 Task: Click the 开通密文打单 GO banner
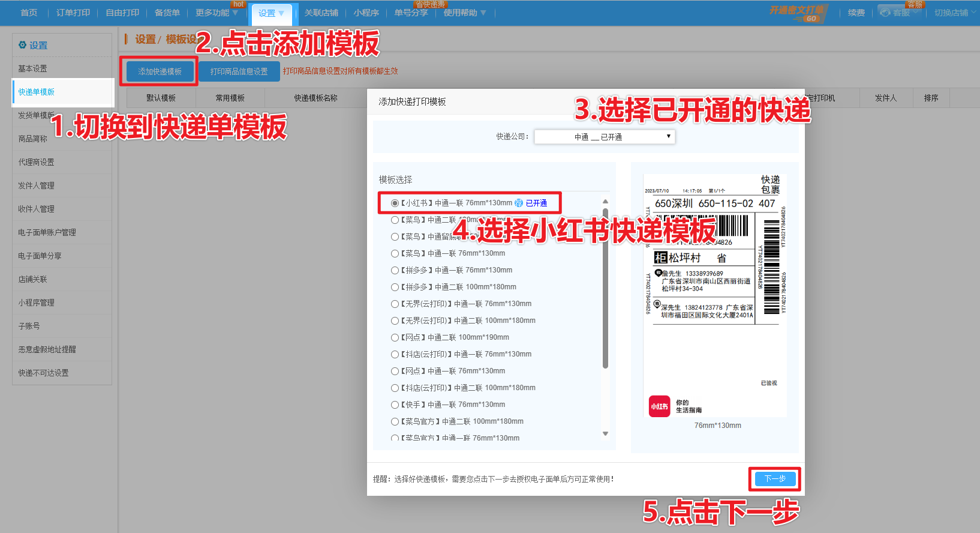(798, 13)
